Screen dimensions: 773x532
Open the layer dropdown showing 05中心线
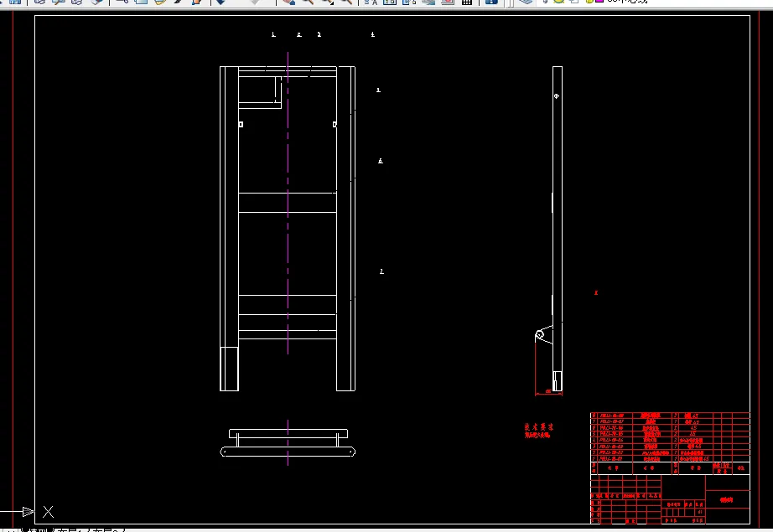(626, 2)
